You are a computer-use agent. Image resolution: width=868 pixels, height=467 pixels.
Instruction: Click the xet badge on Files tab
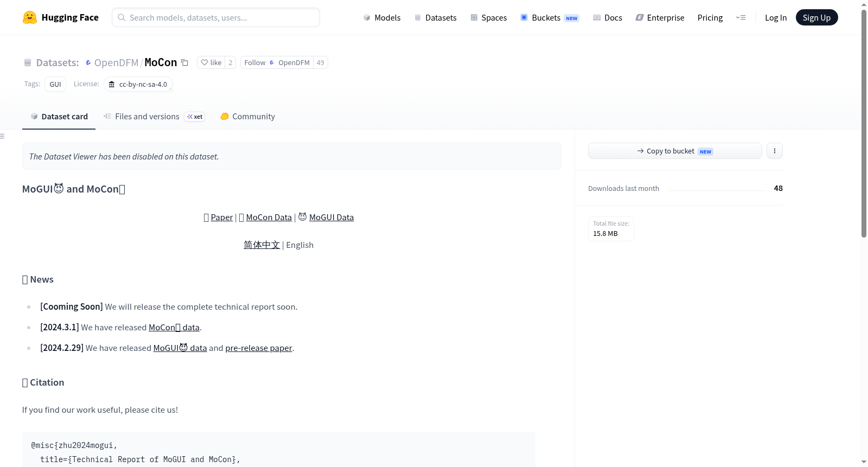pyautogui.click(x=195, y=117)
